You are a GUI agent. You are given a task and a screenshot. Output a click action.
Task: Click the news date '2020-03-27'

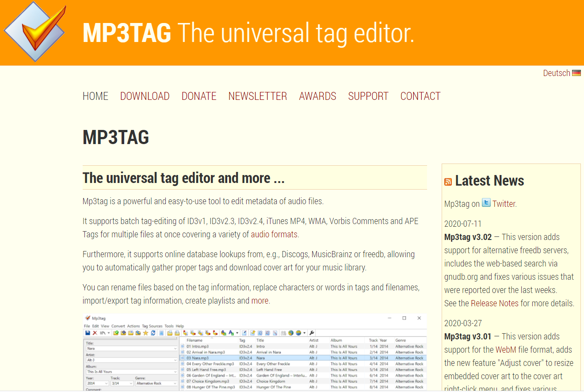[463, 323]
